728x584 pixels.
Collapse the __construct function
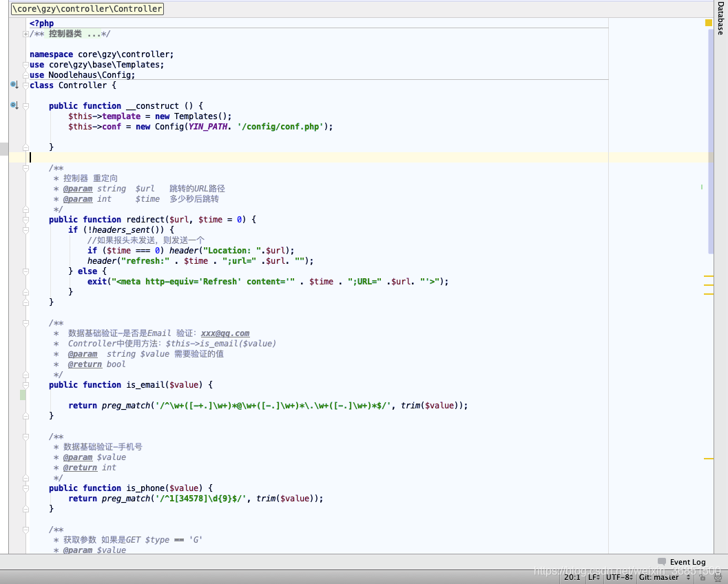coord(26,106)
